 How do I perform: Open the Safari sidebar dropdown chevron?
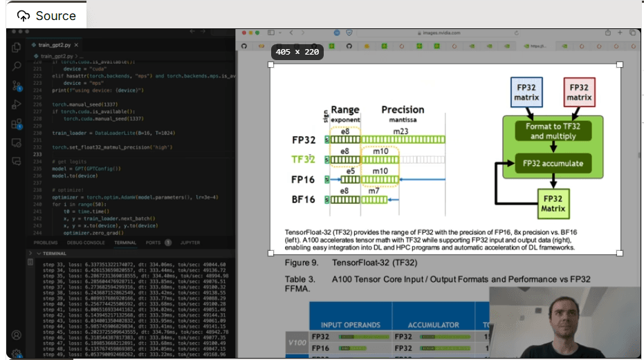279,33
